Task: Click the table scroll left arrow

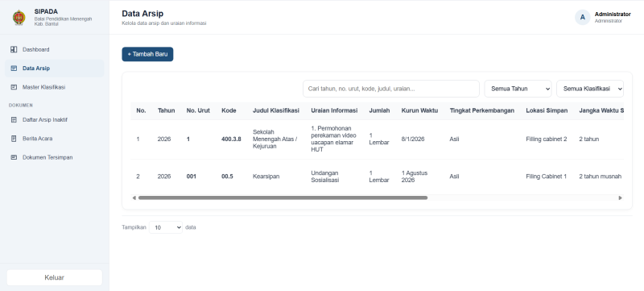Action: click(134, 197)
